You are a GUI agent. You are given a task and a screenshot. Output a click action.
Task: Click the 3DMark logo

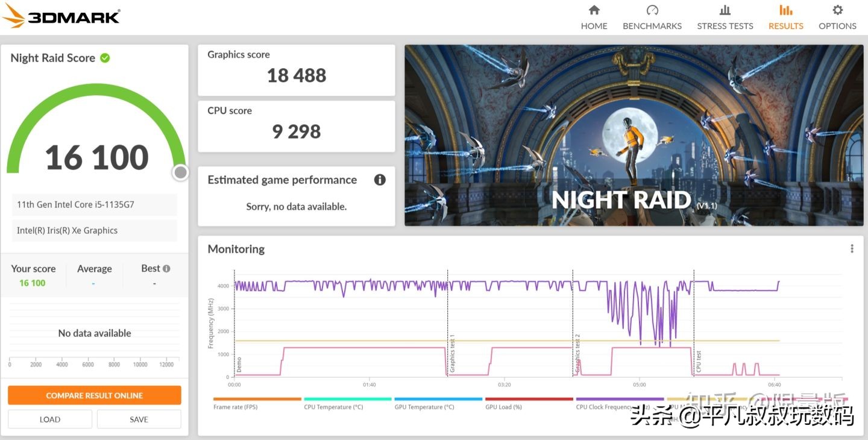tap(61, 16)
